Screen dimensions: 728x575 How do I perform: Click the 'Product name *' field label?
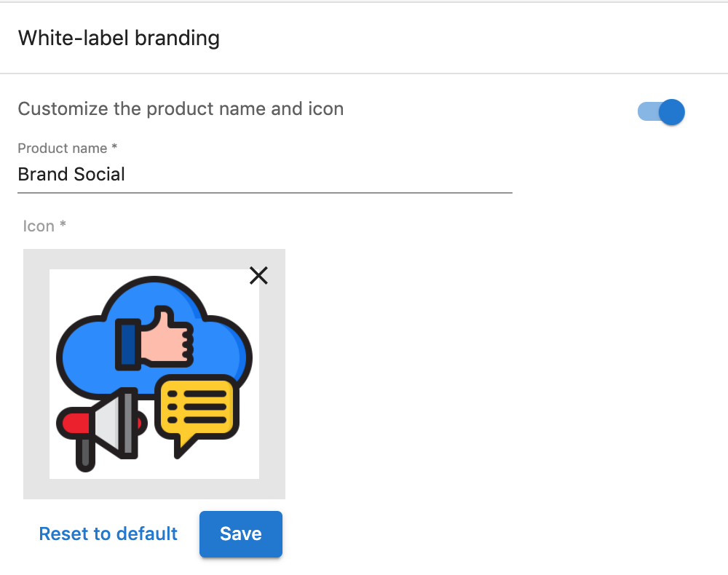(67, 148)
